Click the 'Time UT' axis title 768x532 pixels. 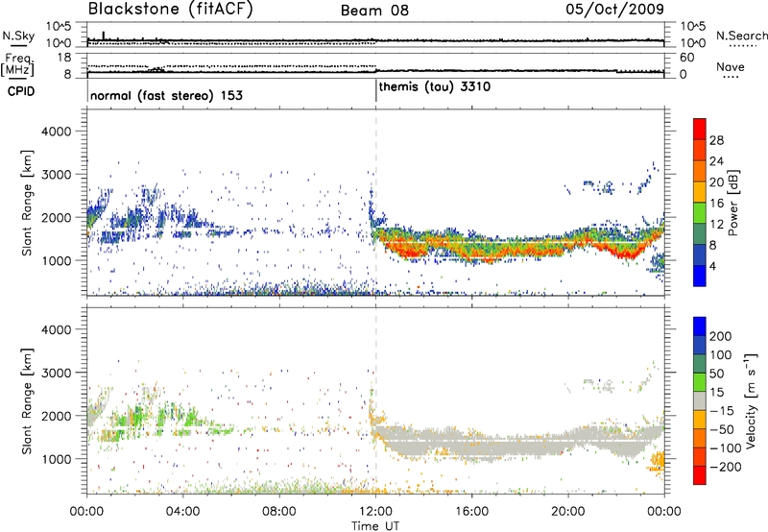tap(375, 526)
